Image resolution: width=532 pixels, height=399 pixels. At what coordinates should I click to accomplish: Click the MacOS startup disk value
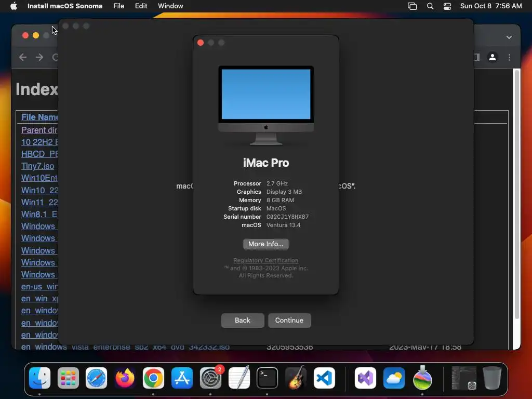276,208
